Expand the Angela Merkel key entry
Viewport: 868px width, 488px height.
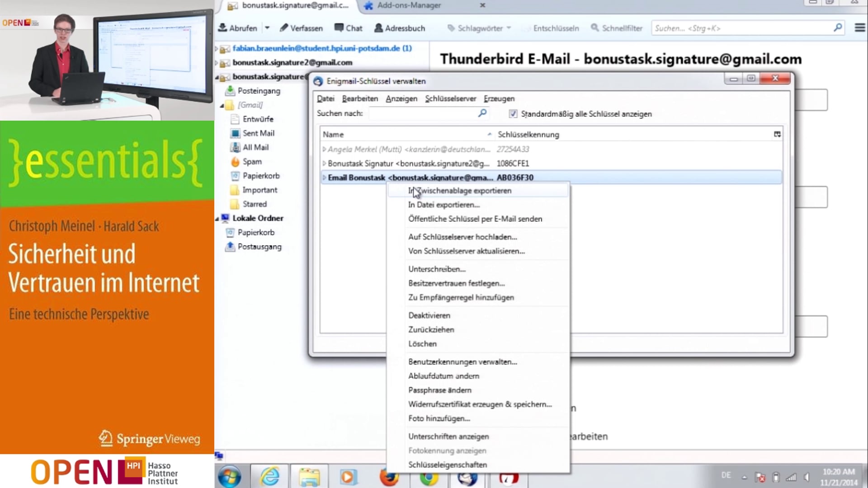324,149
